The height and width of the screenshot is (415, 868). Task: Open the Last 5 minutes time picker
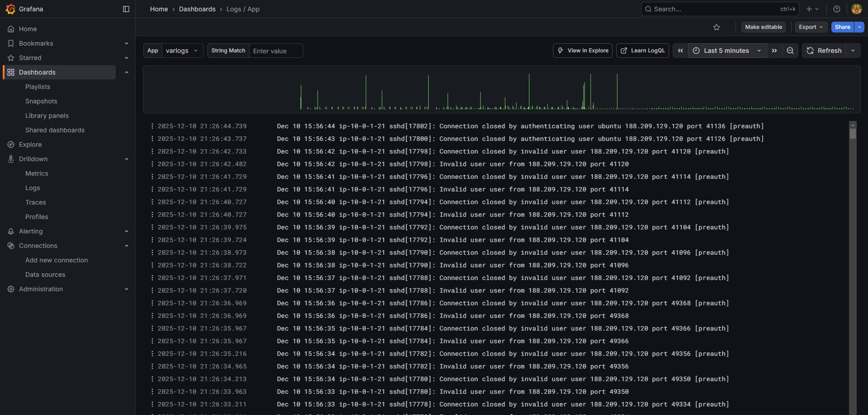click(727, 51)
